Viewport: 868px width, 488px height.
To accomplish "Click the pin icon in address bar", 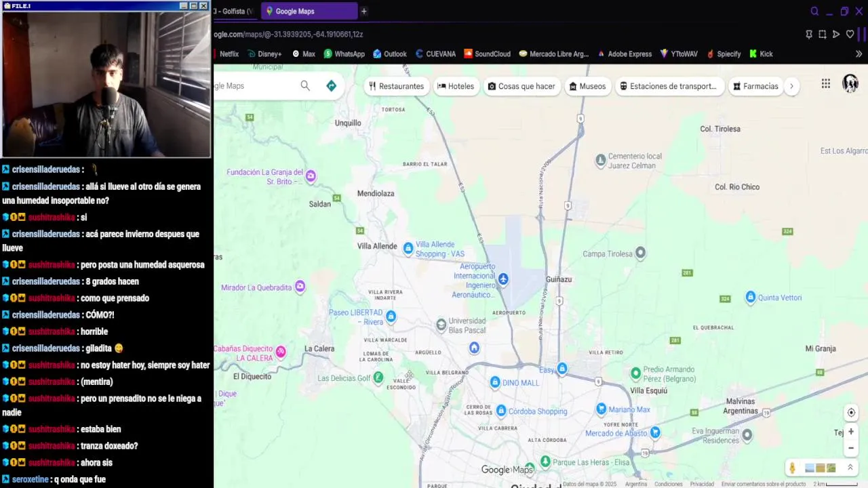I will click(809, 34).
